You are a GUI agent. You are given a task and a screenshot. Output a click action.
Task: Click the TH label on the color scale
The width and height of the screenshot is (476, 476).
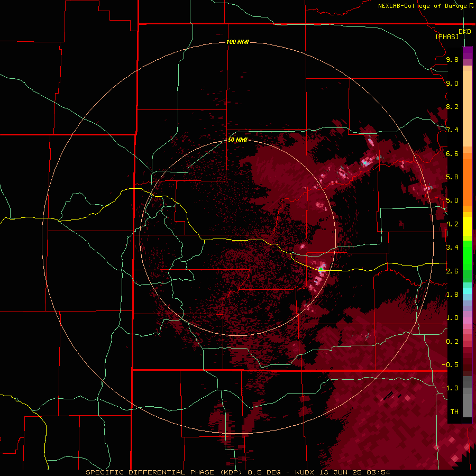(454, 412)
